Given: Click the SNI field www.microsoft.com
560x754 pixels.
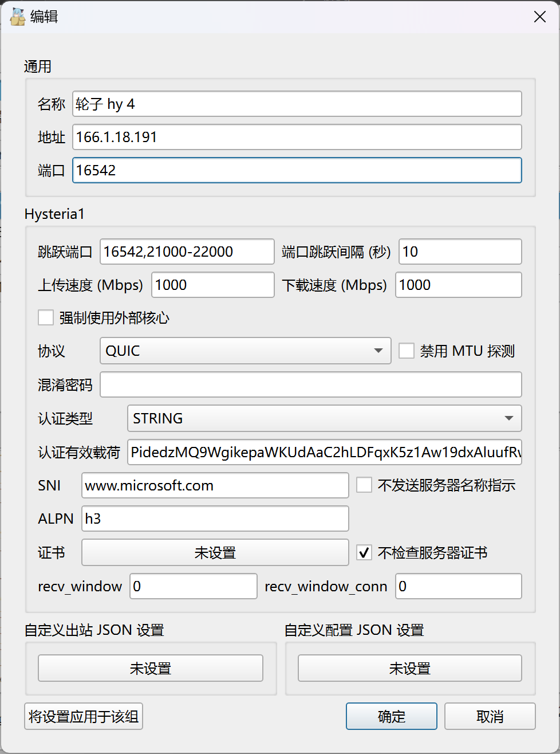Looking at the screenshot, I should coord(215,485).
